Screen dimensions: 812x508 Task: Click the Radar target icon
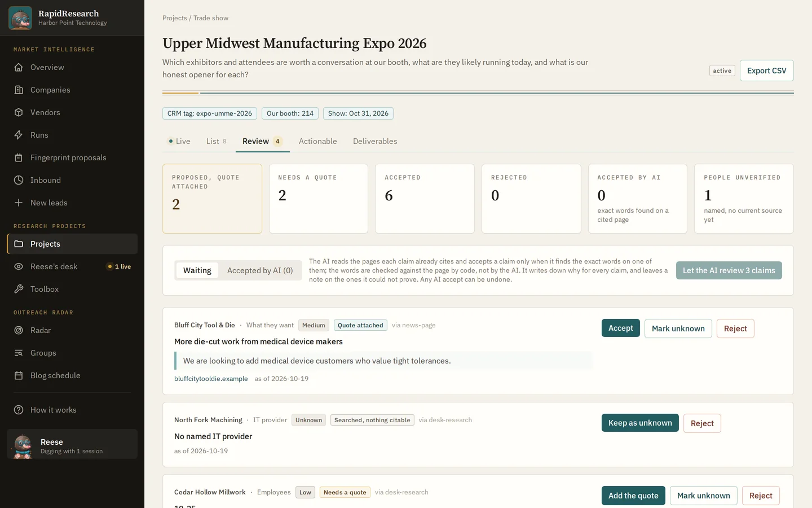(x=19, y=330)
